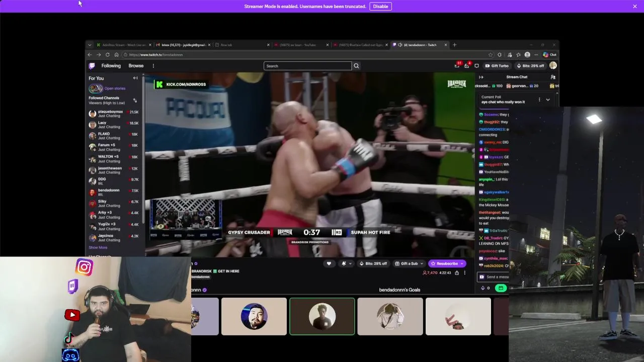Switch to the Gmail Inbox browser tab

point(183,45)
